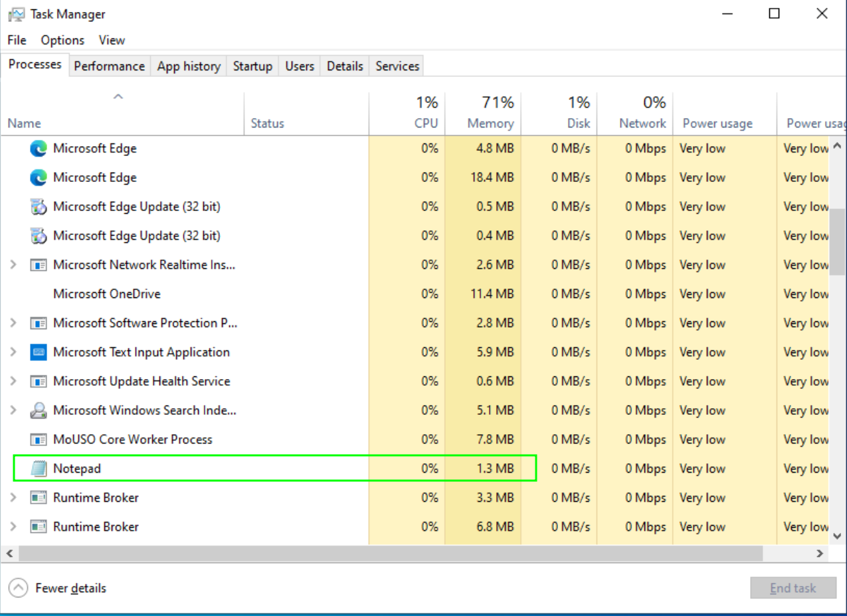Select the MoUSO Core Worker Process icon
Screen dimensions: 847x616
tap(39, 439)
